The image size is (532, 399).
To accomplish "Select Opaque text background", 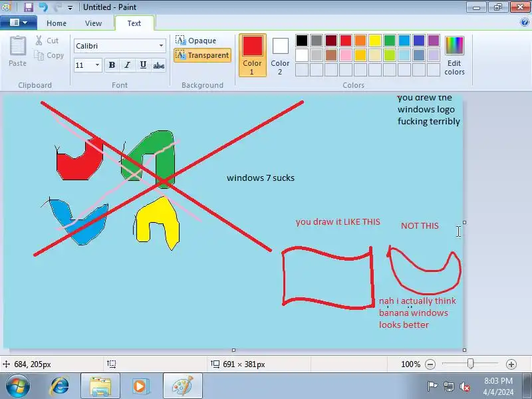I will pos(196,41).
